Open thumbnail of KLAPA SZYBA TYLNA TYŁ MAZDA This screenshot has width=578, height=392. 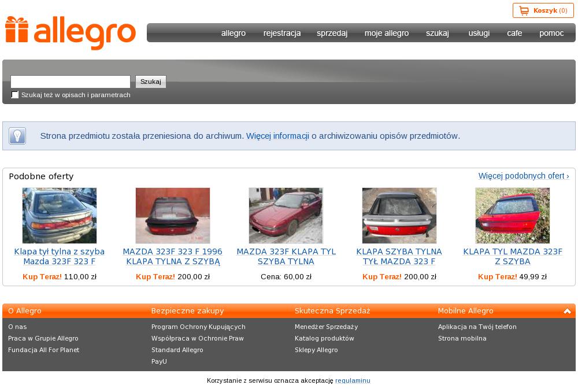coord(399,215)
